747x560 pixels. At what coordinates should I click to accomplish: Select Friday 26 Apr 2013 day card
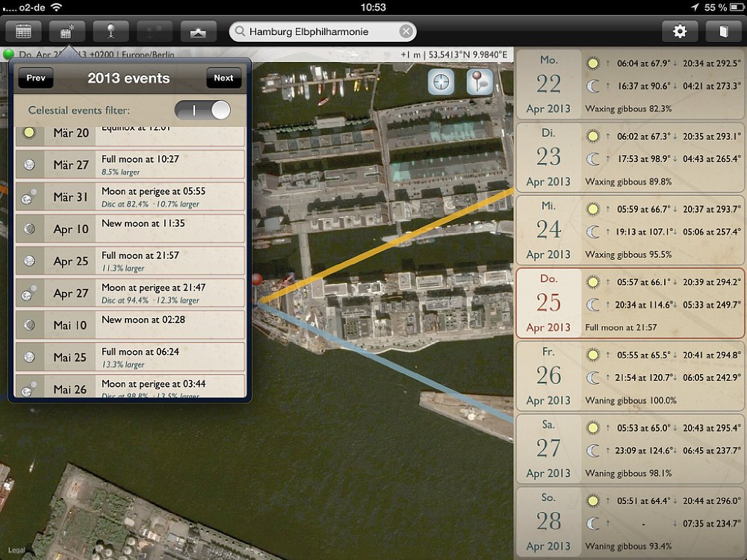[x=629, y=376]
